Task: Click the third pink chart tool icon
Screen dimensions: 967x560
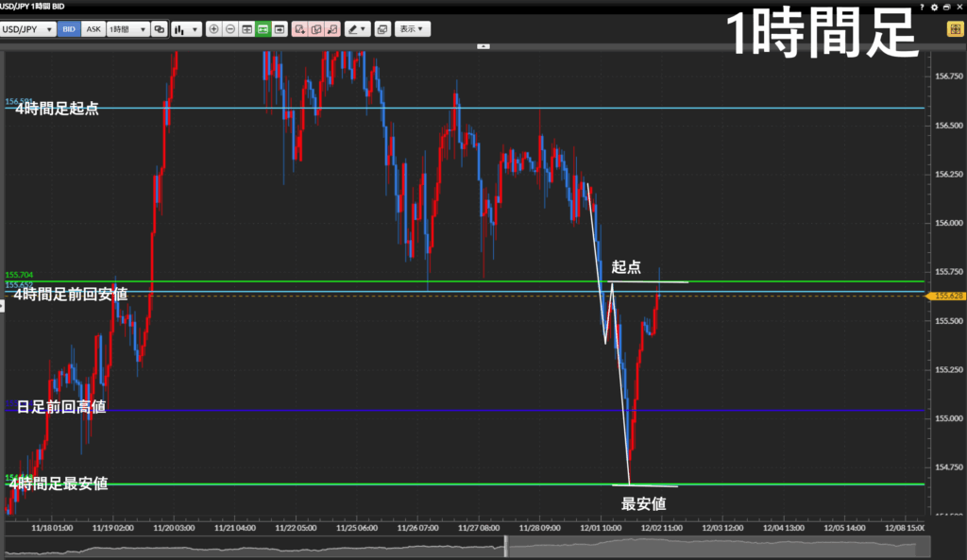Action: [x=331, y=29]
